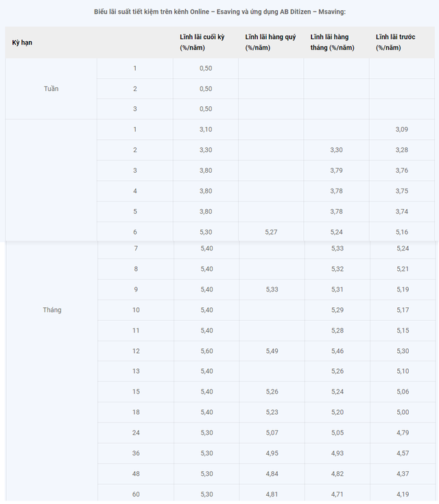Viewport: 439px width, 504px height.
Task: Select the 0,50 rate for 1 week
Action: (206, 68)
